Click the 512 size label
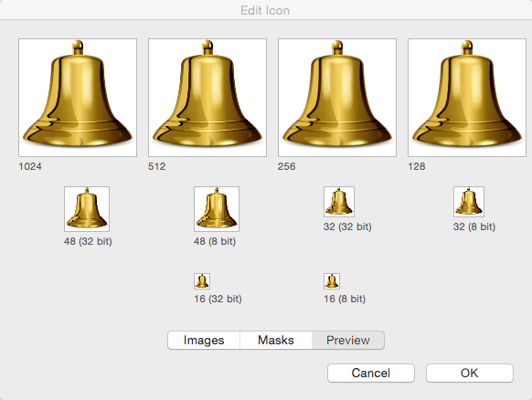532x400 pixels. tap(156, 166)
